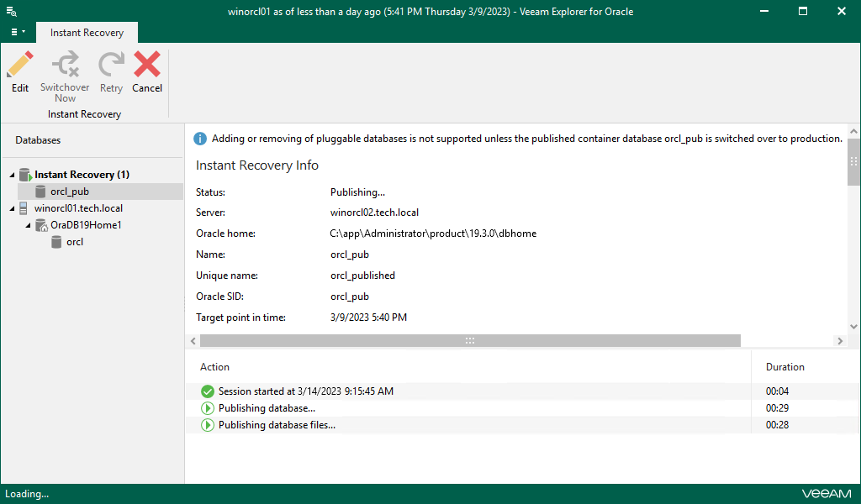
Task: Collapse the winorcl01.tech.local server node
Action: coord(12,208)
